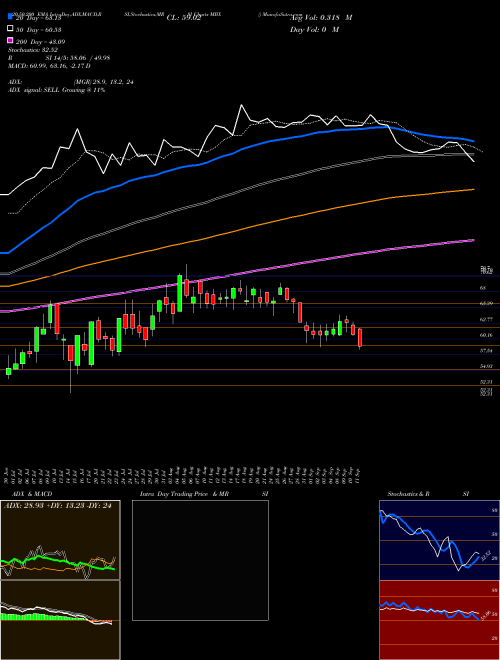
Task: Click the tall green candlestick touching magenta line
Action: point(180,293)
